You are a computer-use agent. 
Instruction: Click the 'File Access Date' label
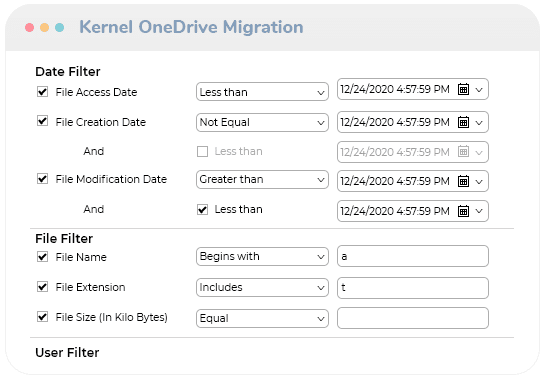(96, 92)
